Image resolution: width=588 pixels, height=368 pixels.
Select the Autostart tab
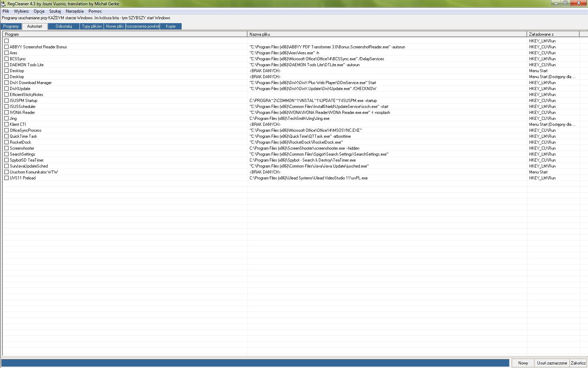35,26
